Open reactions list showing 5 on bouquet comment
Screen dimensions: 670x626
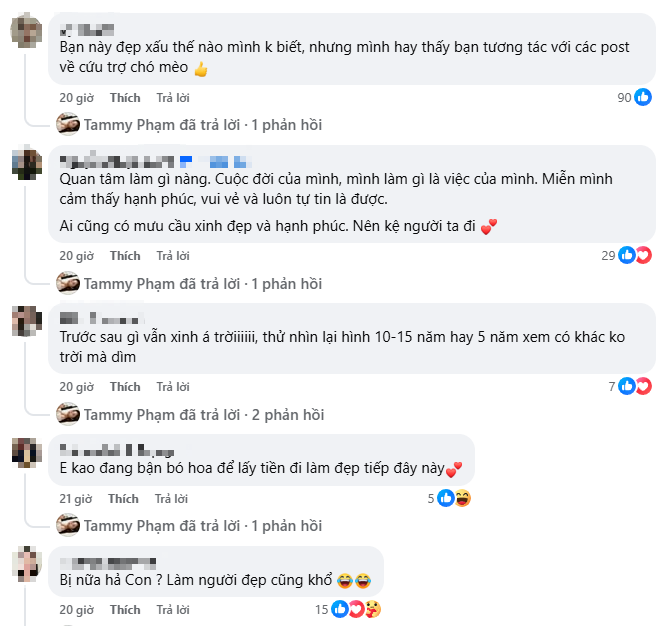(454, 498)
